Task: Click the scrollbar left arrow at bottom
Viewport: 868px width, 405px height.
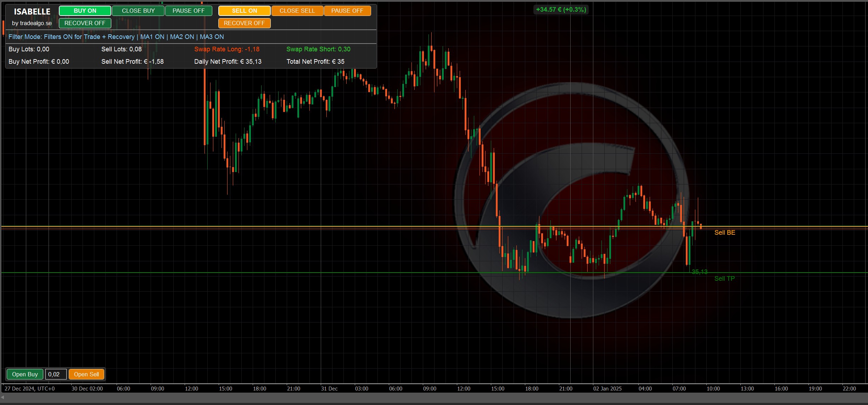Action: point(2,398)
